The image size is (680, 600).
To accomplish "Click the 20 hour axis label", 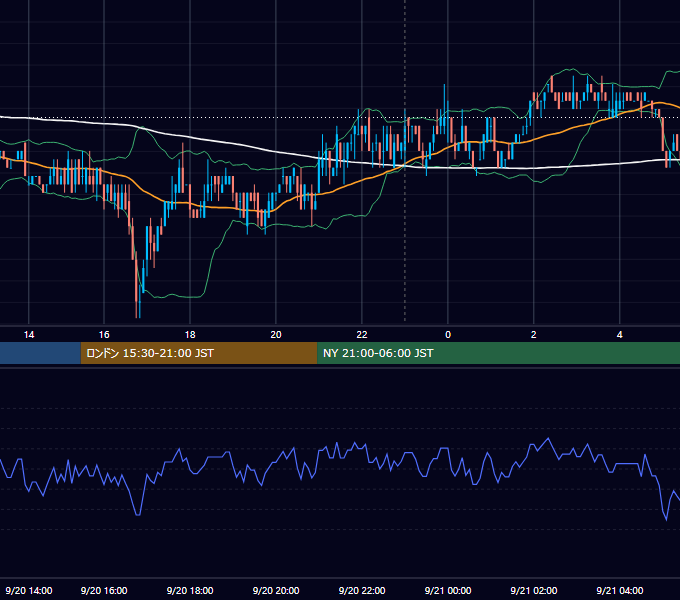I will tap(276, 335).
